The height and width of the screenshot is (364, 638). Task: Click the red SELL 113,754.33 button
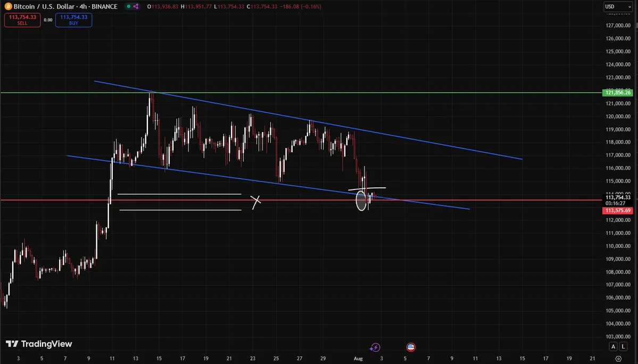click(22, 20)
